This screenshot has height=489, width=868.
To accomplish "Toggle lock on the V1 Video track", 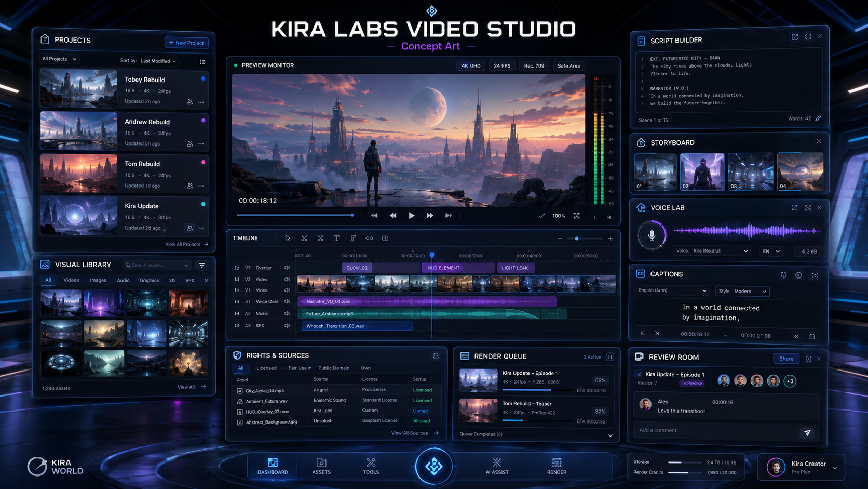I will coord(237,290).
